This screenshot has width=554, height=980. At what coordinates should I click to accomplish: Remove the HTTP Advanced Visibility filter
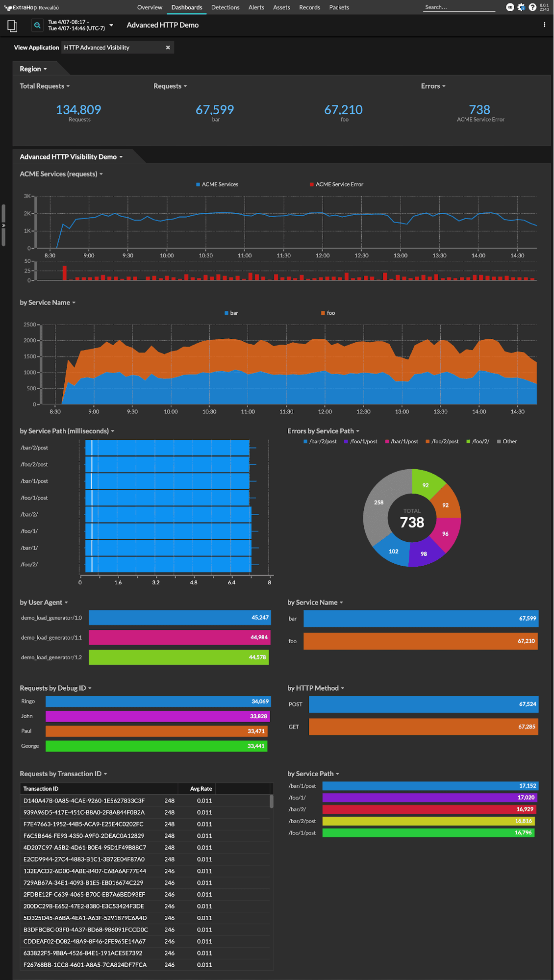[x=168, y=48]
